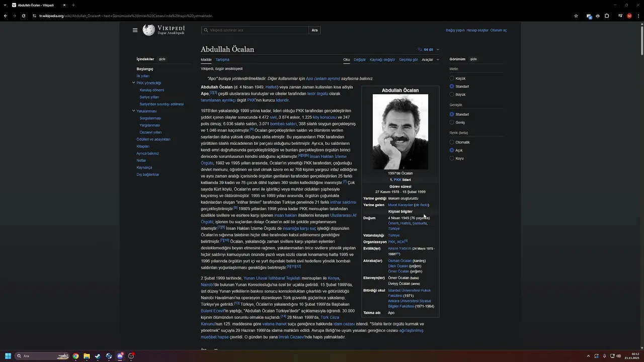Open the Chrome profile avatar M
This screenshot has width=644, height=362.
(629, 16)
